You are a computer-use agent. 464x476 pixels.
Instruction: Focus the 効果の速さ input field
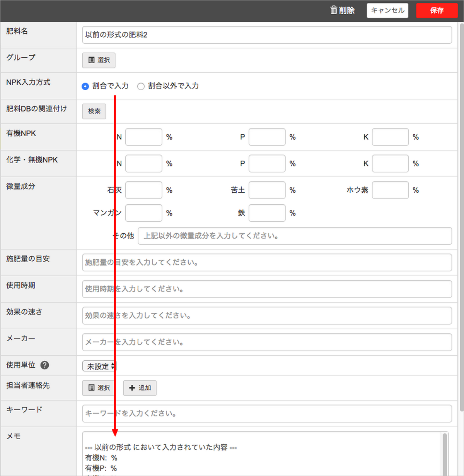(x=267, y=316)
